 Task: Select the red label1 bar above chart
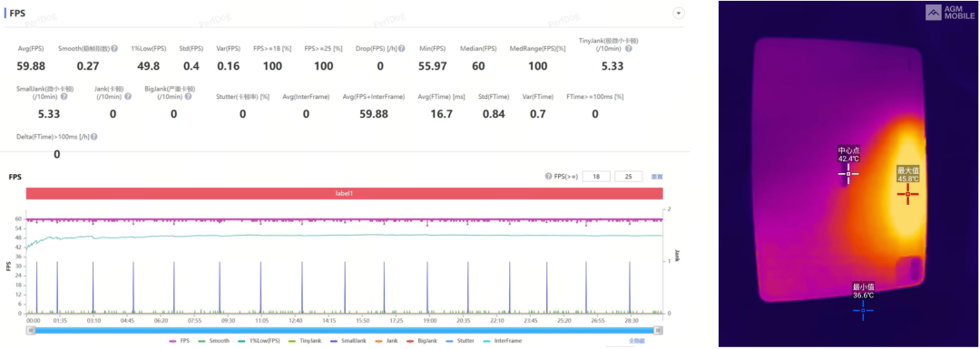tap(344, 194)
